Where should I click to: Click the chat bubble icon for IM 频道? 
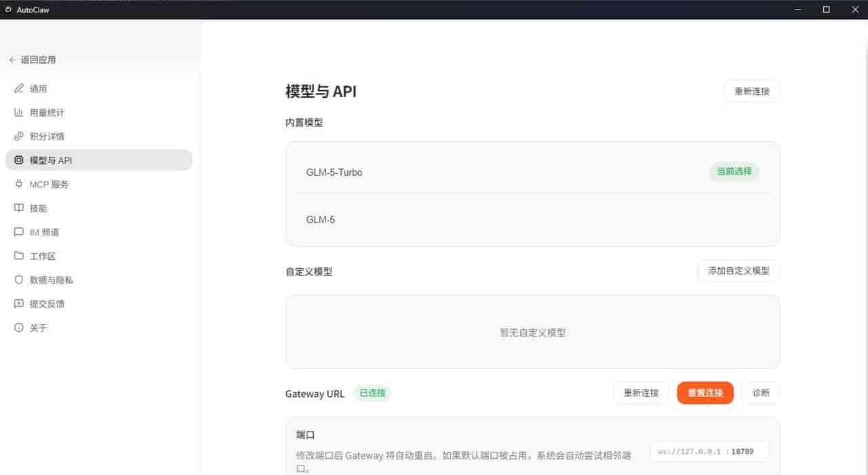(19, 232)
